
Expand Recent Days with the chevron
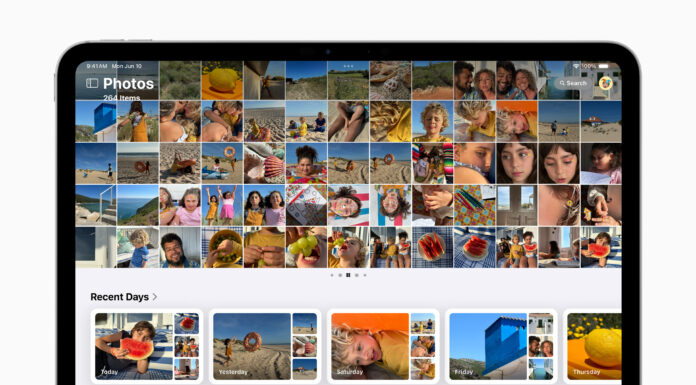point(155,297)
